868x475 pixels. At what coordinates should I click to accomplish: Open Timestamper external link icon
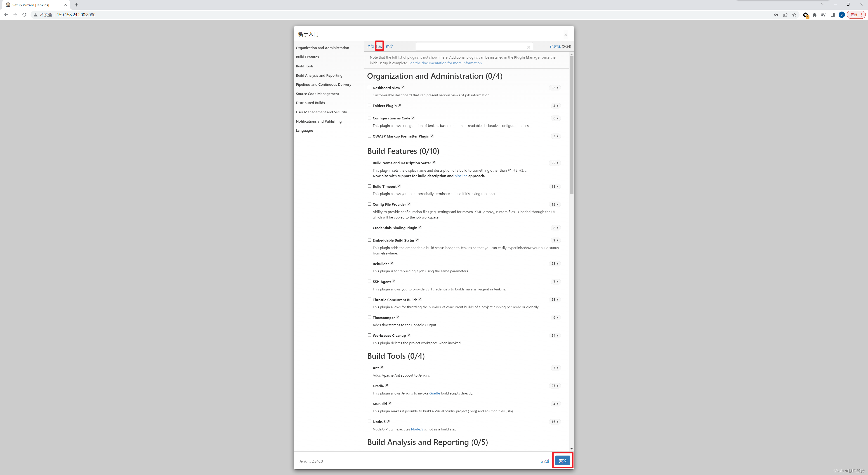[397, 317]
